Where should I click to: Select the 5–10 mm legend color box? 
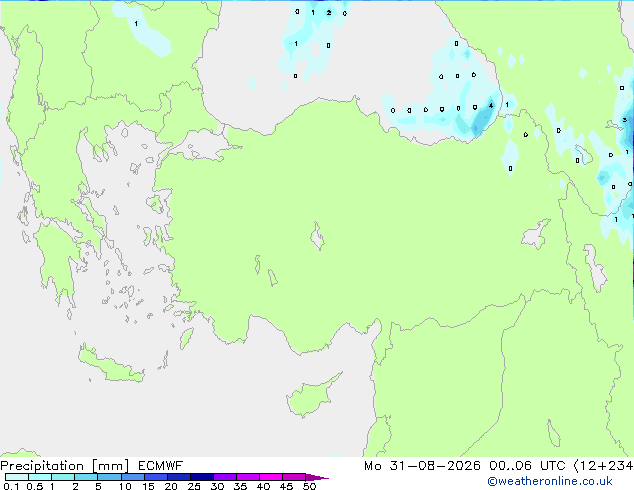109,477
